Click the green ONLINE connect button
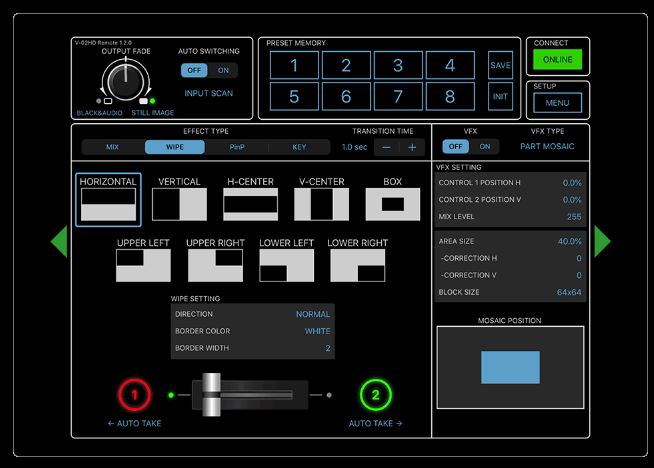The image size is (654, 468). [x=558, y=60]
